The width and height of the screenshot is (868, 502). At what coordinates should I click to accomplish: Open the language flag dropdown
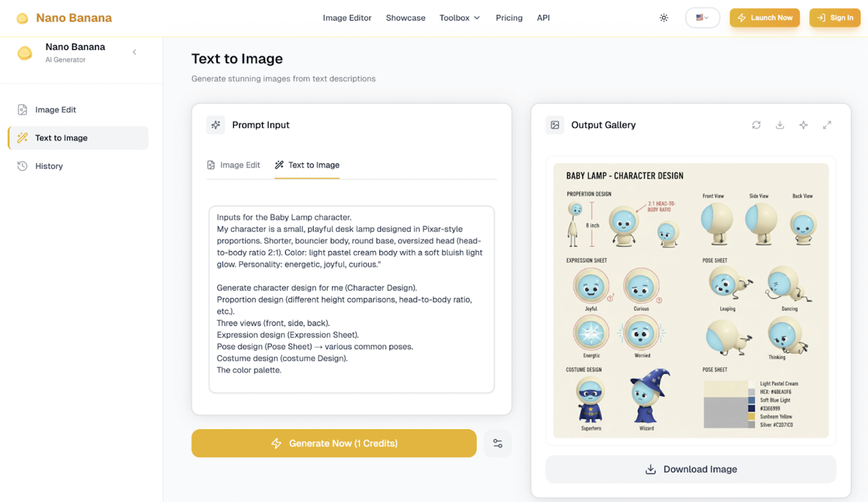point(702,18)
